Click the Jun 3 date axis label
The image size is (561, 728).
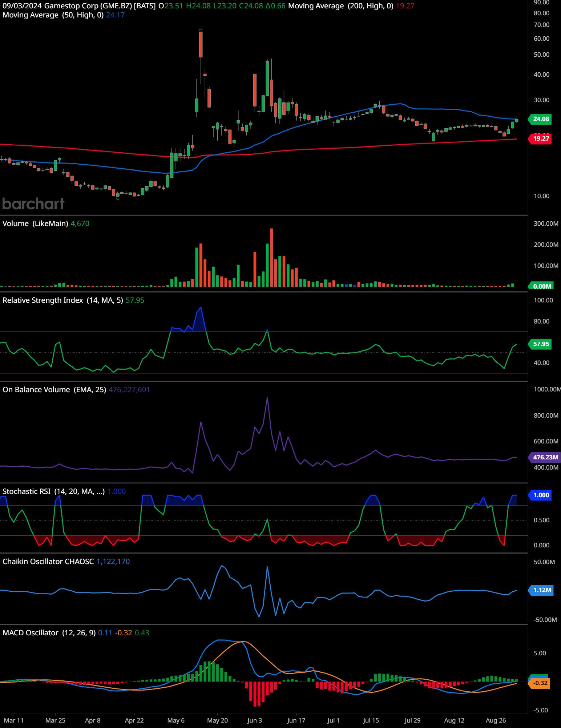pos(254,720)
